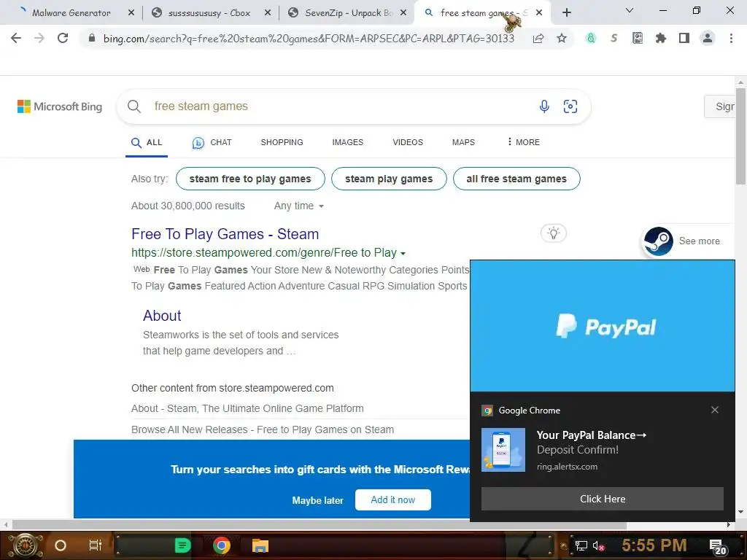Open Chrome's three-dot menu
747x560 pixels.
tap(731, 38)
